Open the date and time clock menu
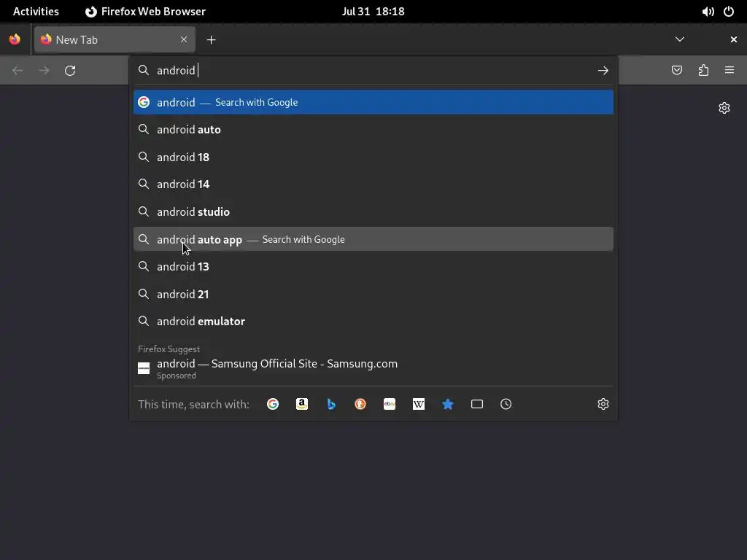The height and width of the screenshot is (560, 747). pyautogui.click(x=373, y=12)
